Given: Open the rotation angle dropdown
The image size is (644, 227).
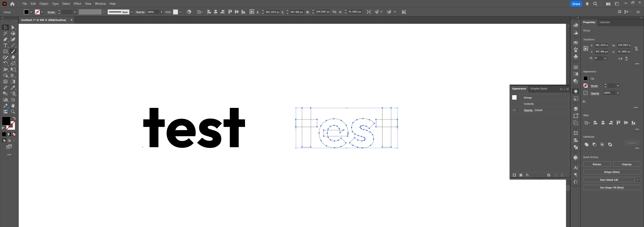Looking at the screenshot, I should [605, 58].
